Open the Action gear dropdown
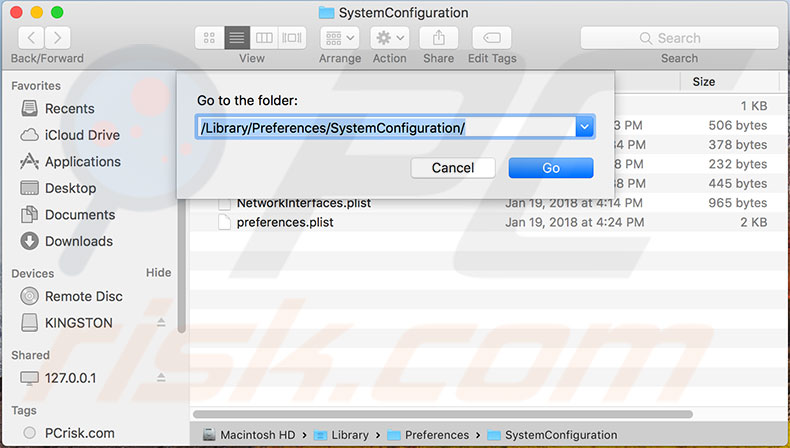This screenshot has width=790, height=448. (389, 38)
